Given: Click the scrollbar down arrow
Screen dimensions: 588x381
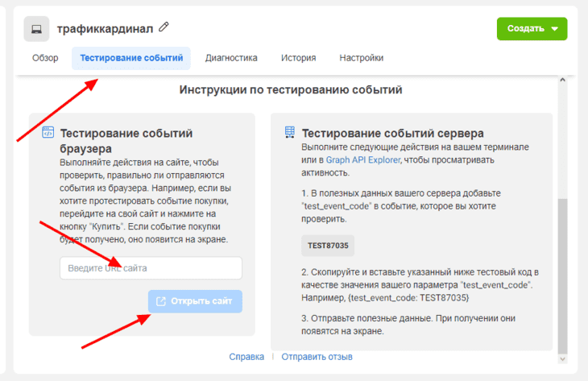Looking at the screenshot, I should [562, 359].
